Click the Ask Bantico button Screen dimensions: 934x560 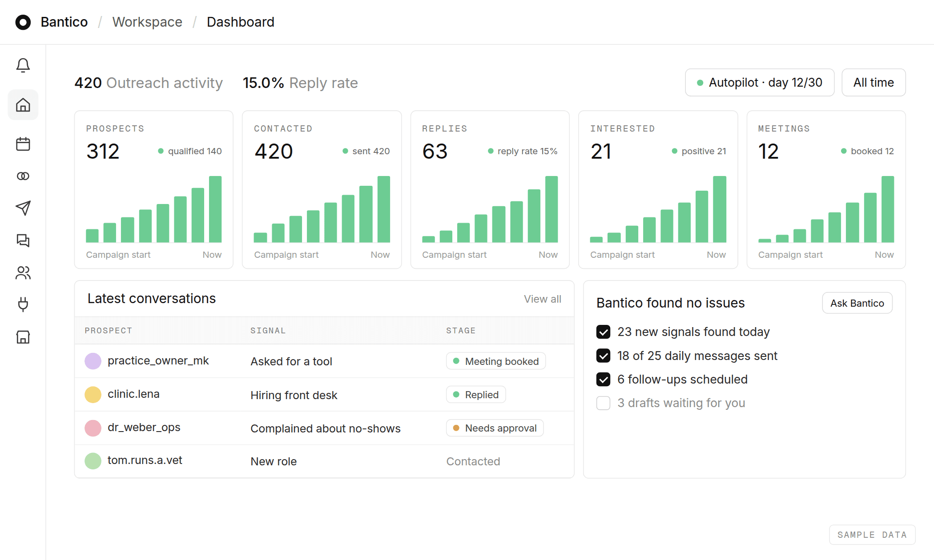(x=857, y=303)
